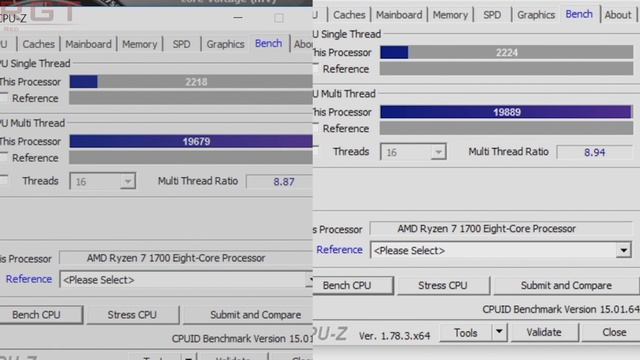The image size is (640, 360).
Task: Switch to Memory tab in left CPU-Z window
Action: point(140,44)
